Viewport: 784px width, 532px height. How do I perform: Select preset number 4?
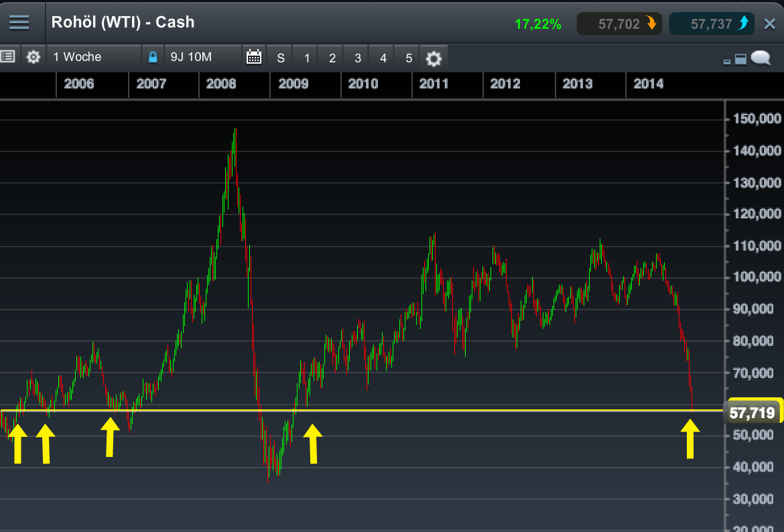point(383,58)
